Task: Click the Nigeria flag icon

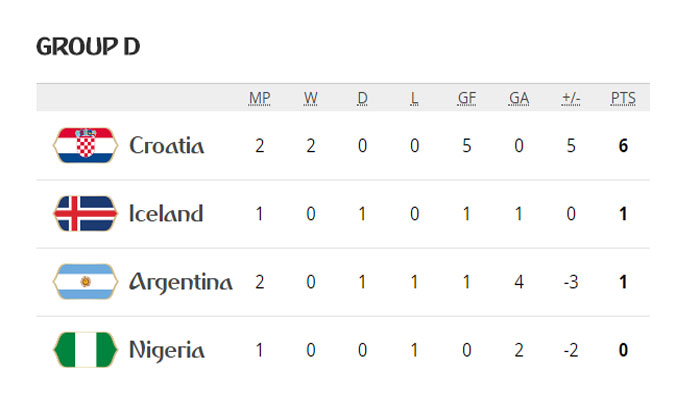Action: (x=85, y=350)
